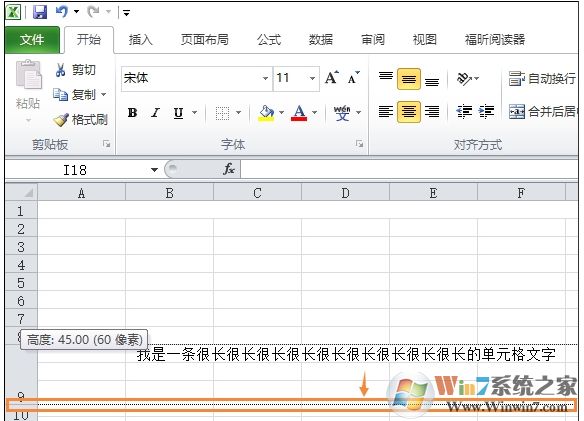Open the 公式 tab
584x421 pixels.
pyautogui.click(x=269, y=39)
